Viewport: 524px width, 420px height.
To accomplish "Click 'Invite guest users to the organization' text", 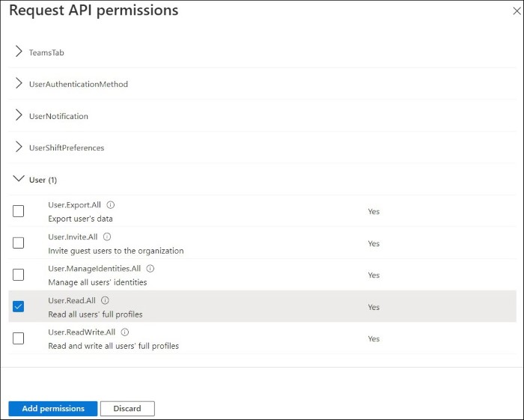I will tap(115, 251).
